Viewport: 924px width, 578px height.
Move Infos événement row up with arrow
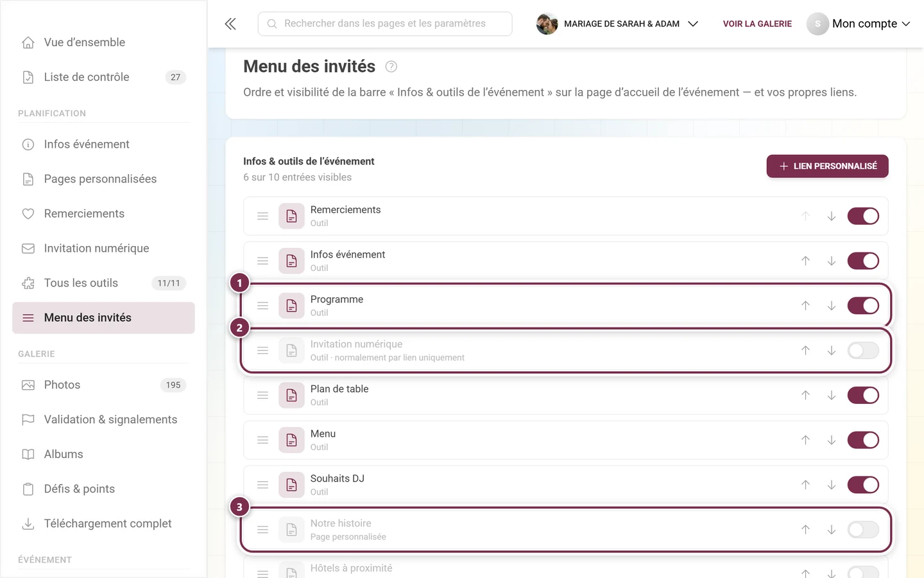(x=805, y=261)
